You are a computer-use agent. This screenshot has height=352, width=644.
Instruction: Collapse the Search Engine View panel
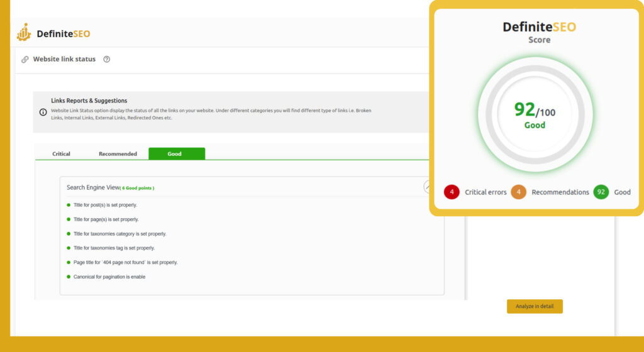(x=427, y=187)
